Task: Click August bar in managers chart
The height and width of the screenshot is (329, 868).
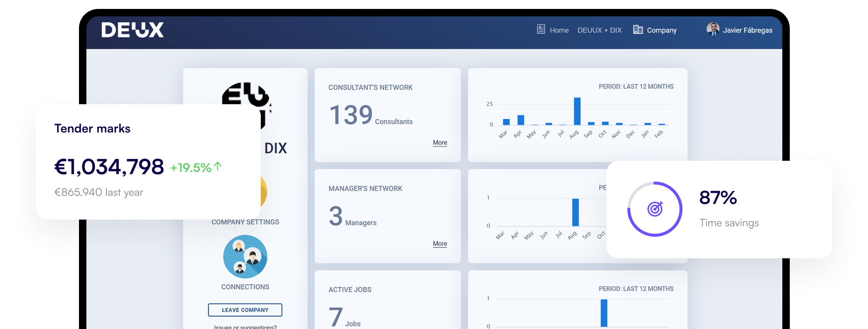Action: click(576, 212)
